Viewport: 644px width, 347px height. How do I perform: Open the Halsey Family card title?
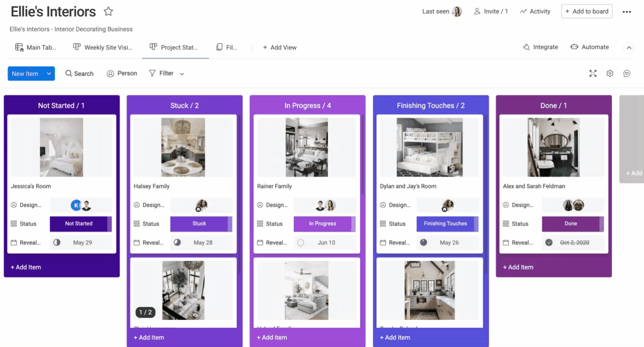tap(152, 186)
